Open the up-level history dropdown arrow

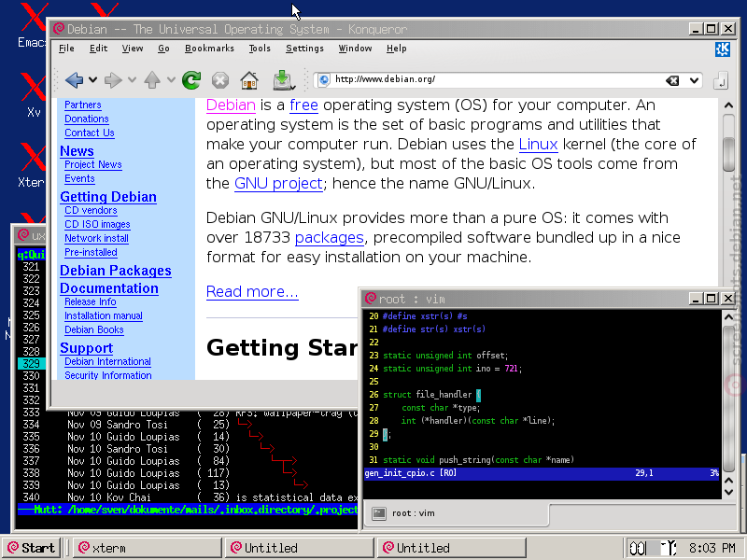(171, 80)
